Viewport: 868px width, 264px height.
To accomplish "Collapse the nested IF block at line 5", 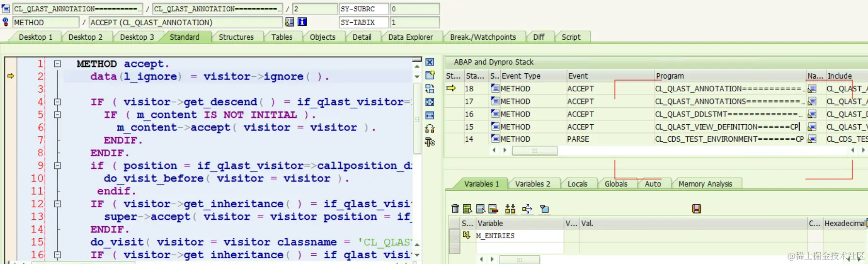I will point(57,115).
